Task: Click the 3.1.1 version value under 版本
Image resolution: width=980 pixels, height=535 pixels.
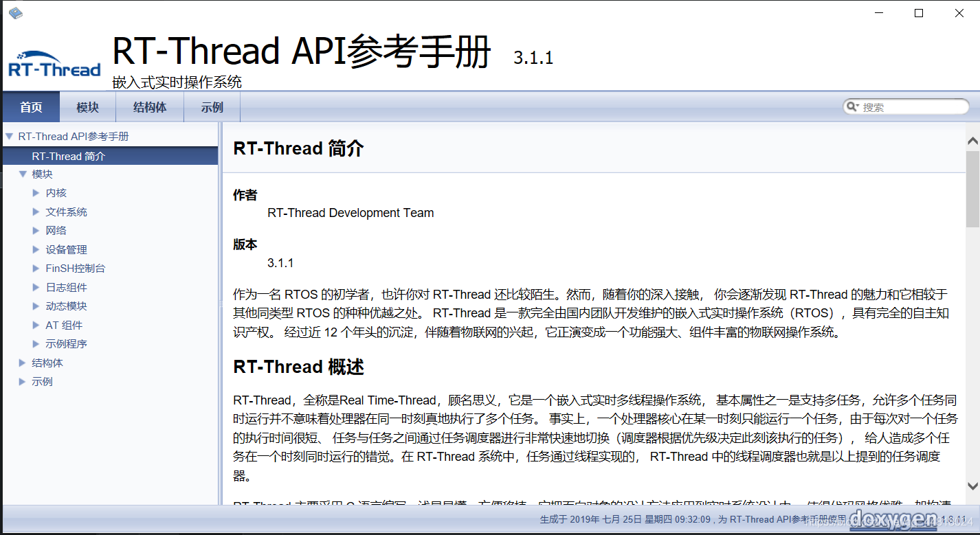Action: [x=280, y=263]
